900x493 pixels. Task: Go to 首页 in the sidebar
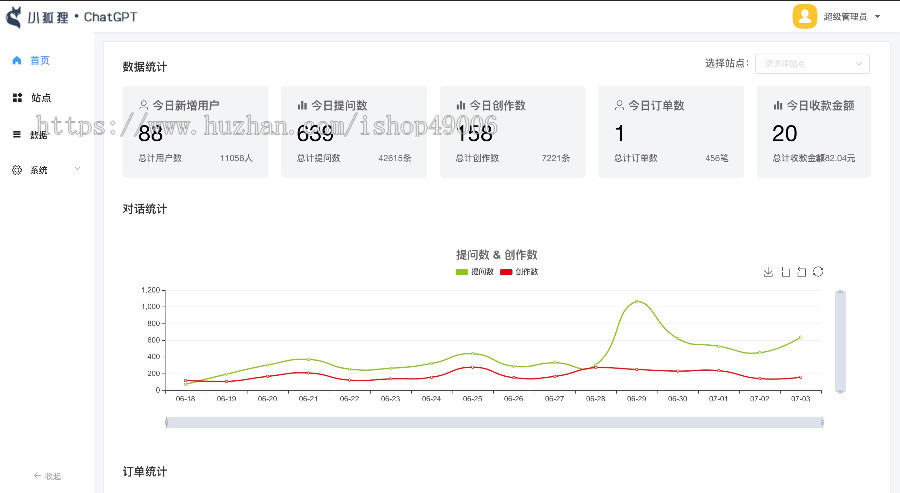(x=39, y=60)
